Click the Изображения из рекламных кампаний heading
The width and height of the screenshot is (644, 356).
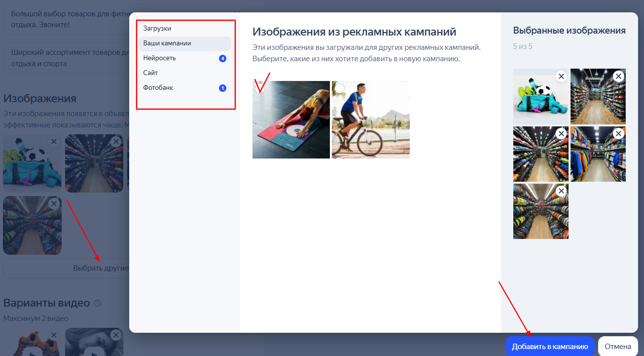pos(355,32)
